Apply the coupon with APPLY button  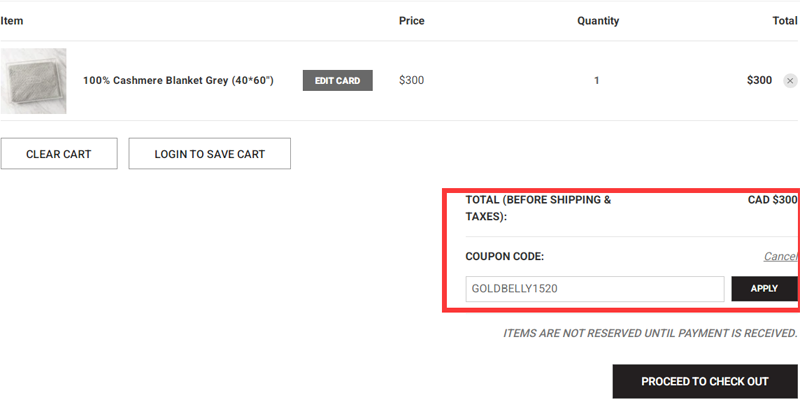coord(764,289)
